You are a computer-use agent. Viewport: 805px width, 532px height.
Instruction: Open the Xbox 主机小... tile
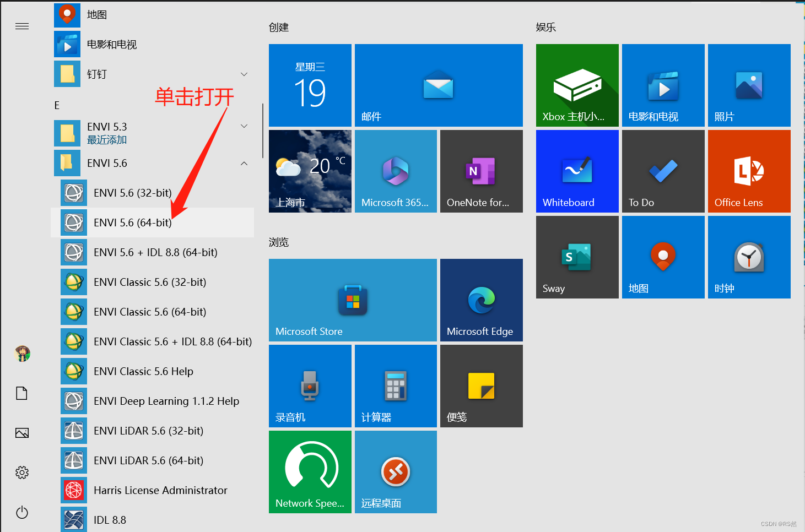click(577, 85)
